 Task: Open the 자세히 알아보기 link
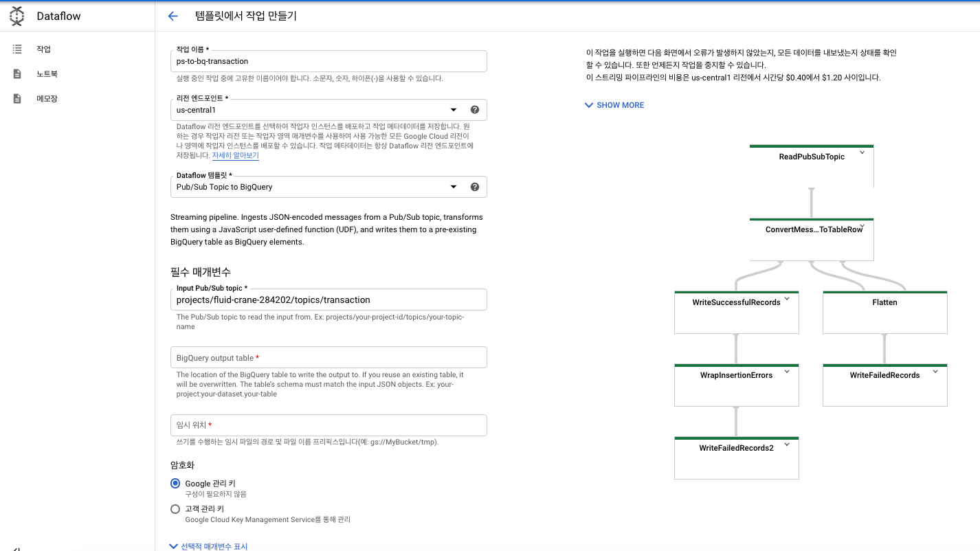(x=236, y=156)
